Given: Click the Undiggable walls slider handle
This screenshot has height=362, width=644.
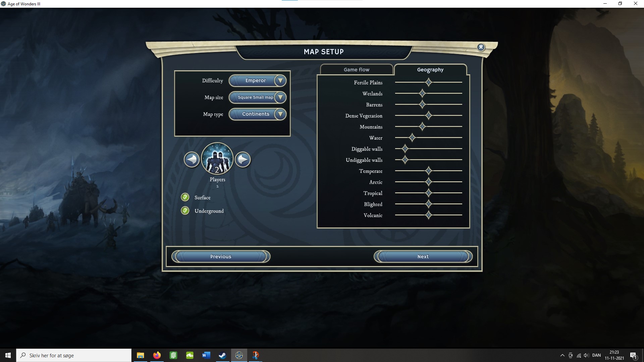Looking at the screenshot, I should (405, 160).
